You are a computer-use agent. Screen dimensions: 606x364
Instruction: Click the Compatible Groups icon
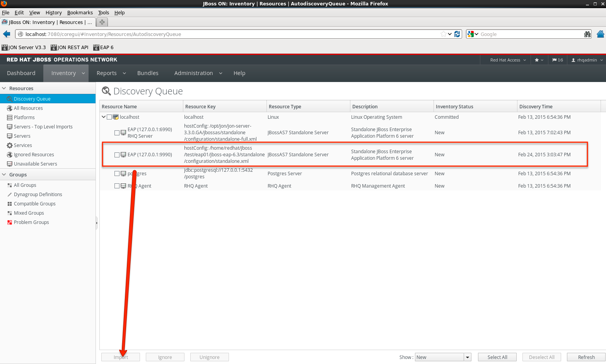(10, 204)
